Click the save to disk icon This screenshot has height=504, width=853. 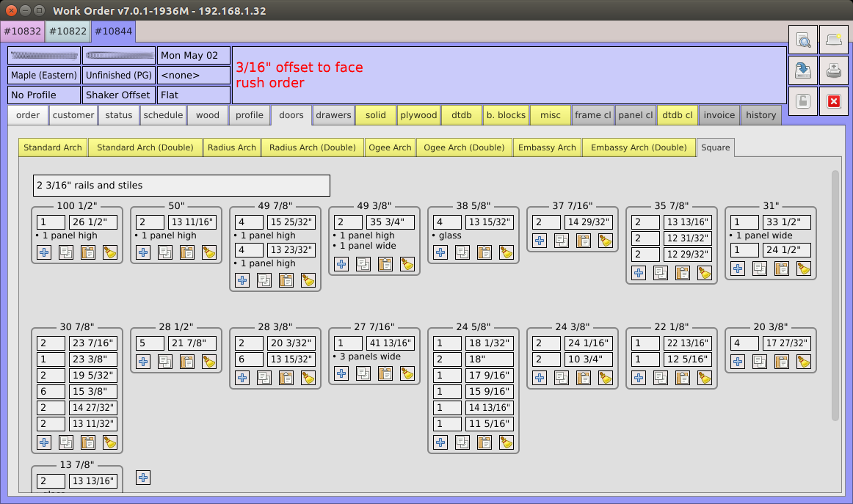[804, 70]
